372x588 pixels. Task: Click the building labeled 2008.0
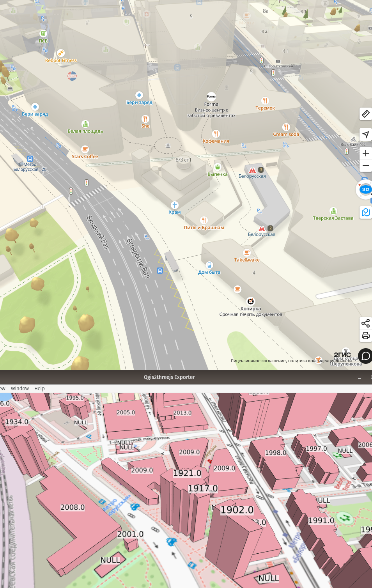click(x=73, y=507)
